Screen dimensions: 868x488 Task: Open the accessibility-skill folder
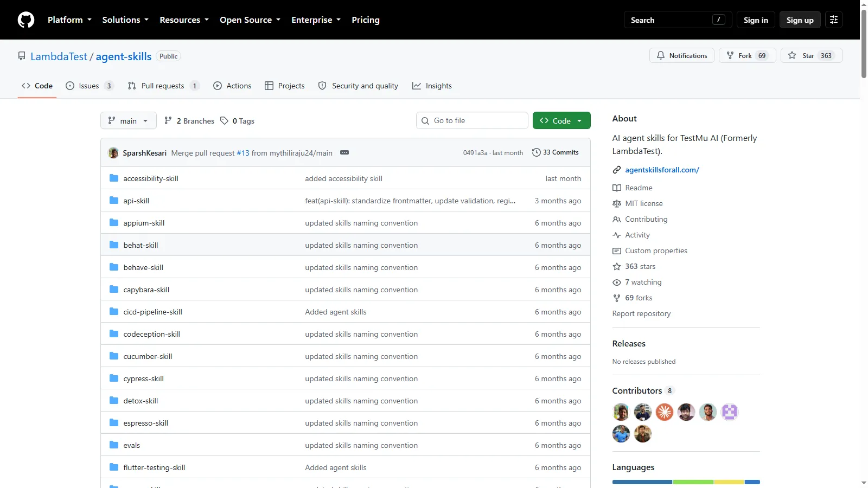pos(151,178)
